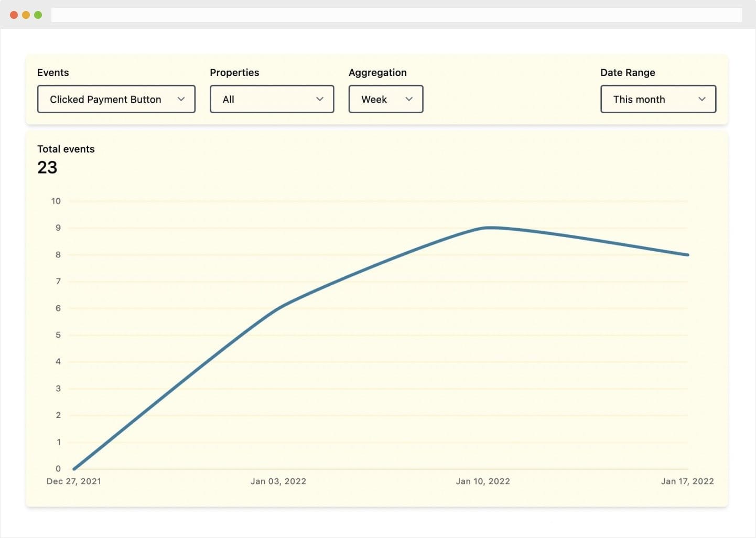Click the 'Jan 17, 2022' axis label
The image size is (756, 538).
pyautogui.click(x=687, y=481)
